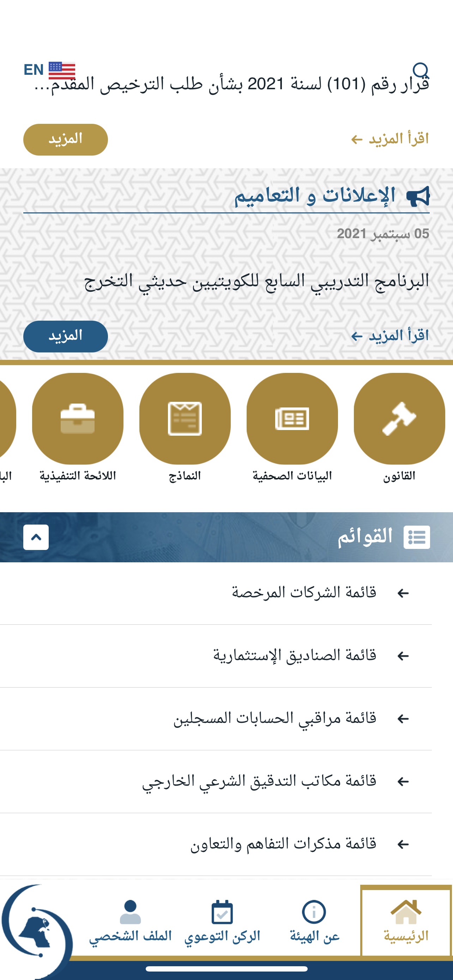Tap the gold المزيد button

65,140
